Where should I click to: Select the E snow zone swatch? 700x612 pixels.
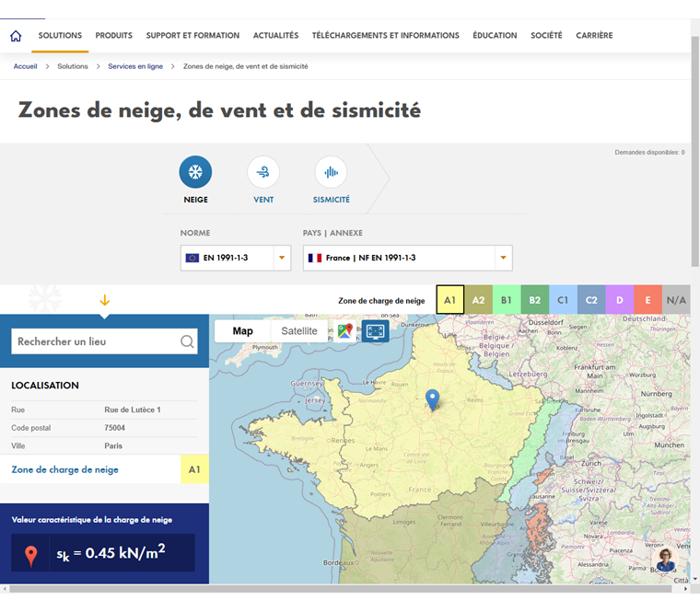pos(647,300)
